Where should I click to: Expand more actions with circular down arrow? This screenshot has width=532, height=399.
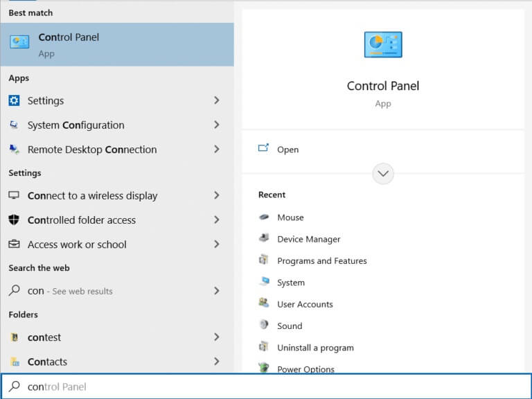383,174
